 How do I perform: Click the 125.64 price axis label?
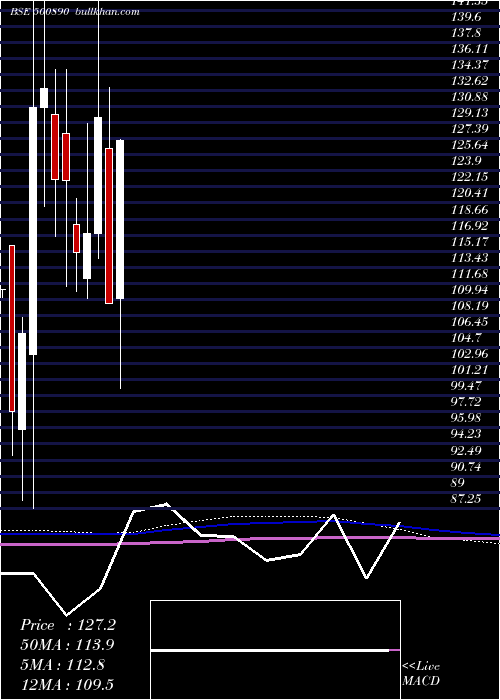[x=469, y=145]
